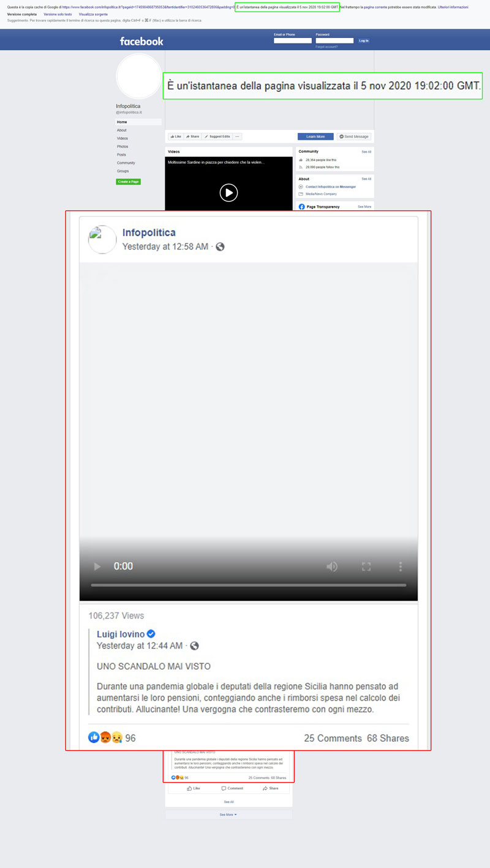Expand See More at the page bottom

[x=228, y=815]
